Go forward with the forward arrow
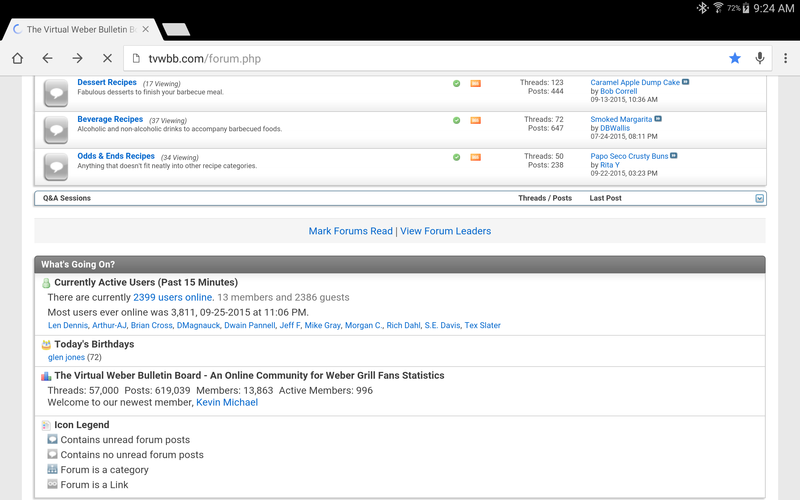The height and width of the screenshot is (500, 800). pos(78,58)
